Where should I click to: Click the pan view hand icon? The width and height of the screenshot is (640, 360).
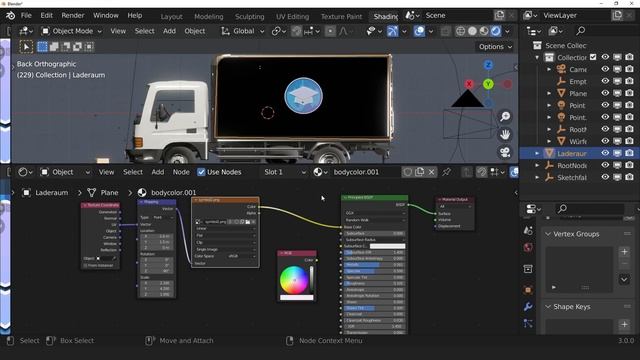coord(505,134)
